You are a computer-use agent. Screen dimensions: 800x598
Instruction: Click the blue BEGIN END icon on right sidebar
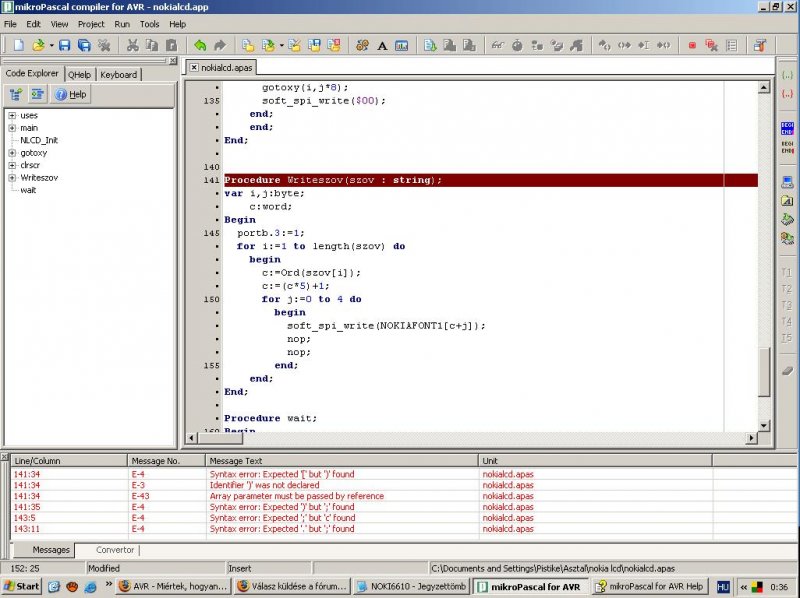coord(787,128)
